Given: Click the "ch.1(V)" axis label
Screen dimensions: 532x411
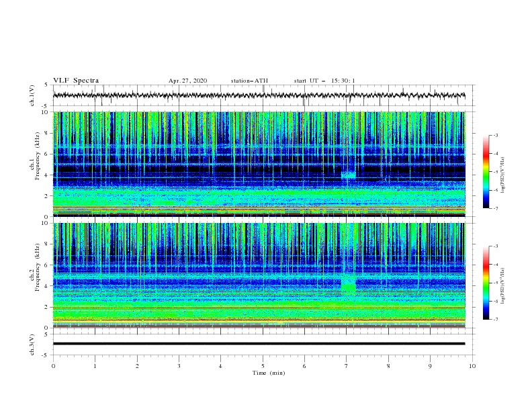Looking at the screenshot, I should tap(32, 95).
